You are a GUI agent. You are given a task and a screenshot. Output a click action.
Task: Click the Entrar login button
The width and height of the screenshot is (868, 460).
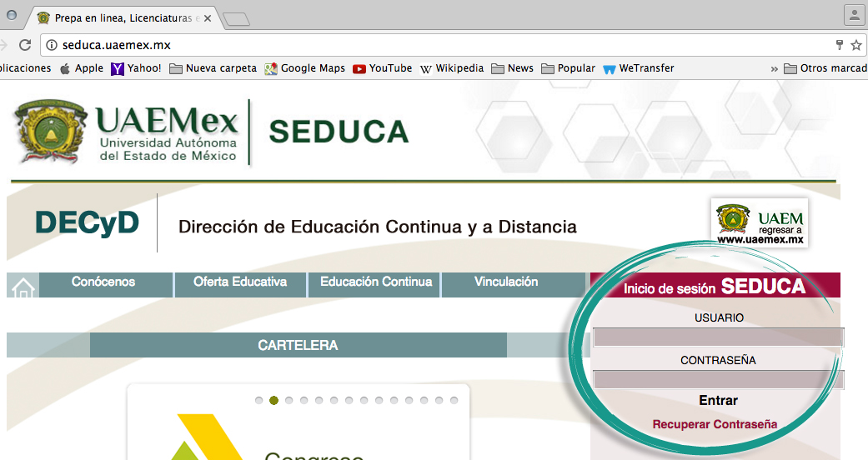[718, 400]
